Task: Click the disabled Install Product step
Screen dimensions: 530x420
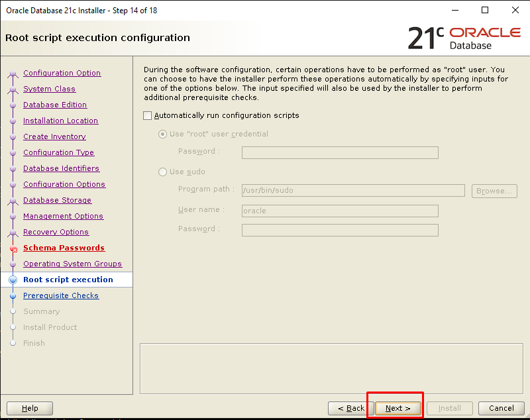Action: (50, 327)
